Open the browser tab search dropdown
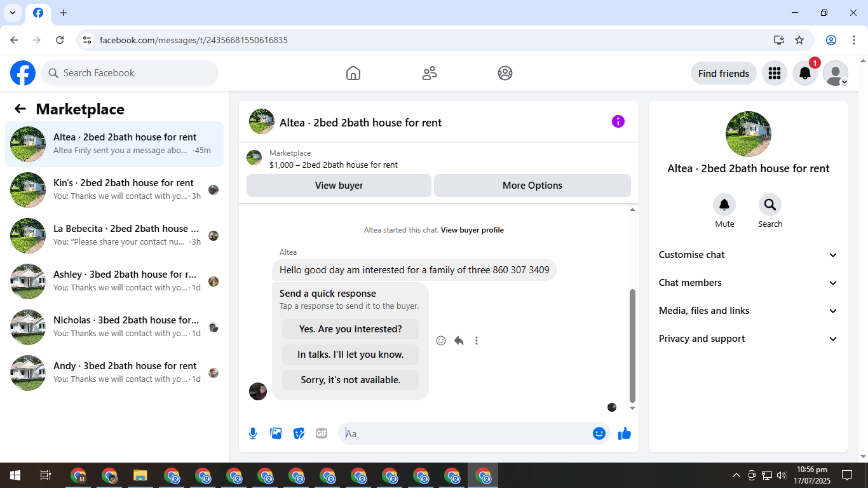868x488 pixels. tap(12, 13)
